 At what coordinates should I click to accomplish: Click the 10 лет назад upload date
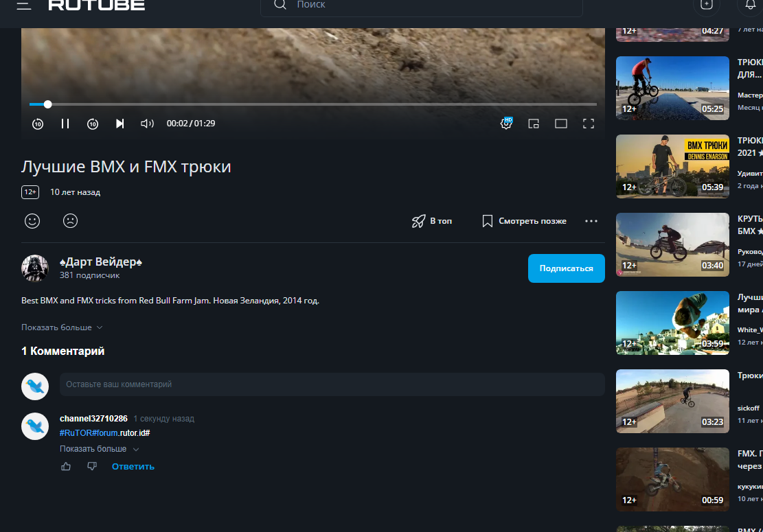pos(75,192)
